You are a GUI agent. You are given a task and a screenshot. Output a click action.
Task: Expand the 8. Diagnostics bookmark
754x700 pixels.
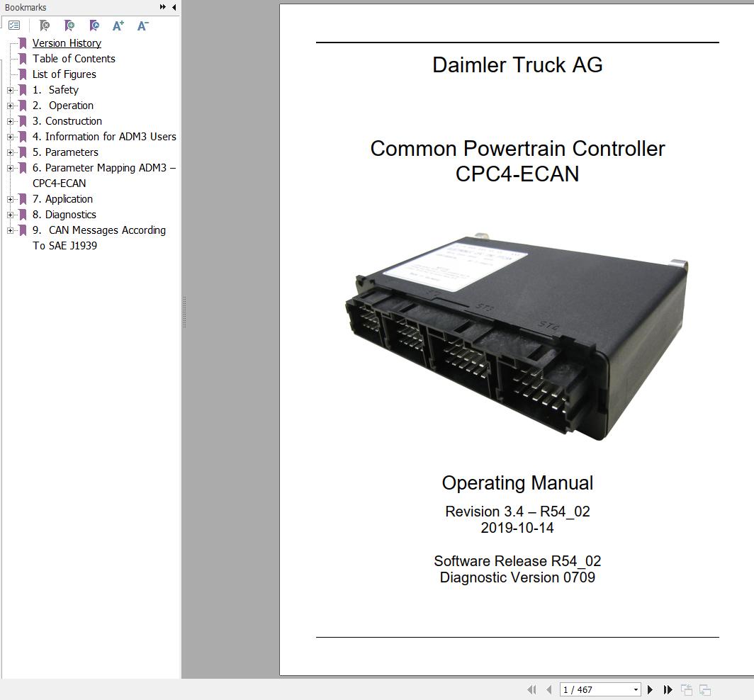[x=10, y=215]
